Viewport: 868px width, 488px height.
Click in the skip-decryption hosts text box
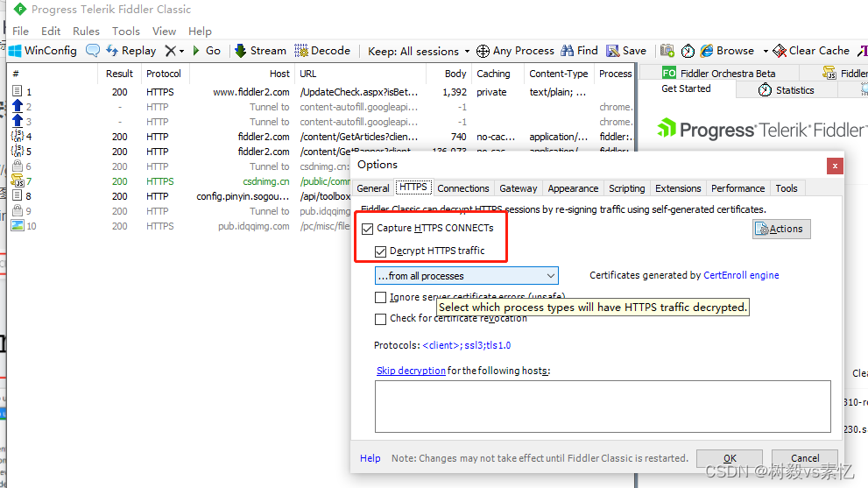pyautogui.click(x=603, y=406)
